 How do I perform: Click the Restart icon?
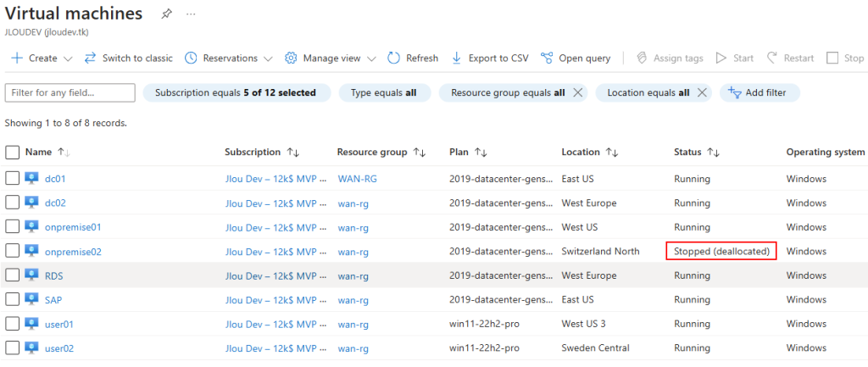click(x=771, y=58)
